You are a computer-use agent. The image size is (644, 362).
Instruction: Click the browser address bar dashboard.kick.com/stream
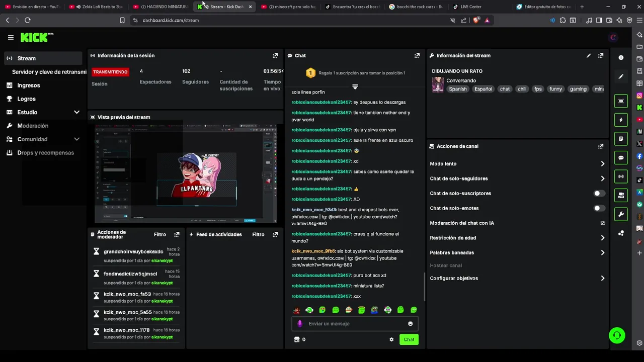coord(171,20)
